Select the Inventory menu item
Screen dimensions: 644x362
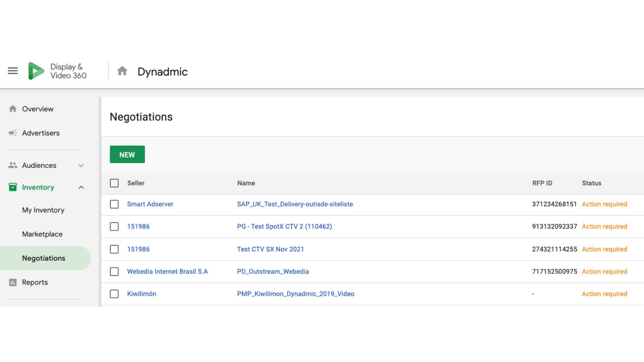pyautogui.click(x=38, y=187)
